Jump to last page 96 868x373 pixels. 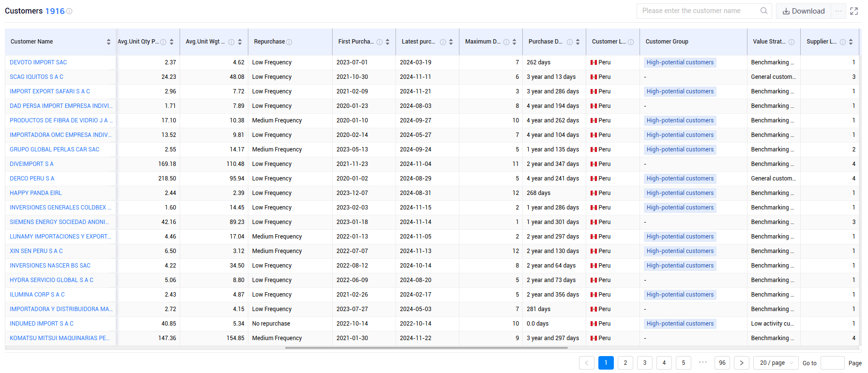click(x=722, y=363)
